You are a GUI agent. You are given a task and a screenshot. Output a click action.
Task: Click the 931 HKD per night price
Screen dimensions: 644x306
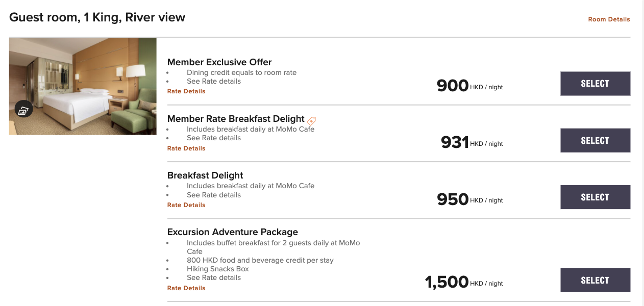455,142
